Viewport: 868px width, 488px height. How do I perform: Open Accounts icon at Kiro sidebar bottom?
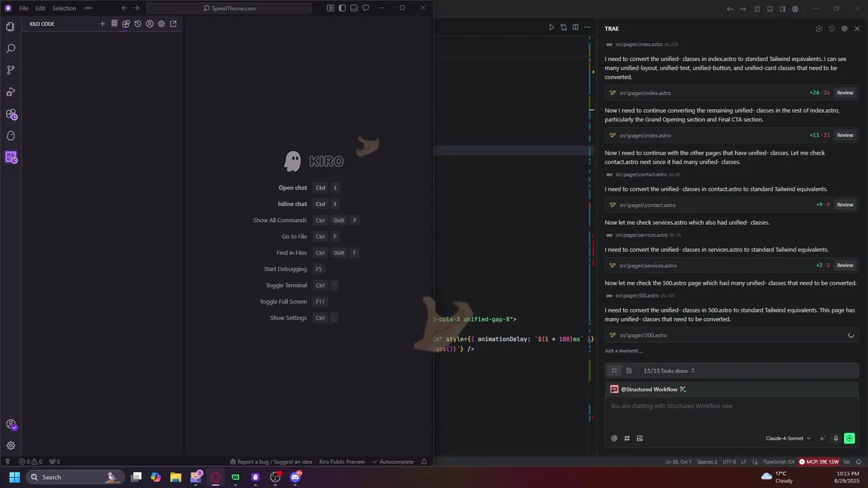[10, 424]
